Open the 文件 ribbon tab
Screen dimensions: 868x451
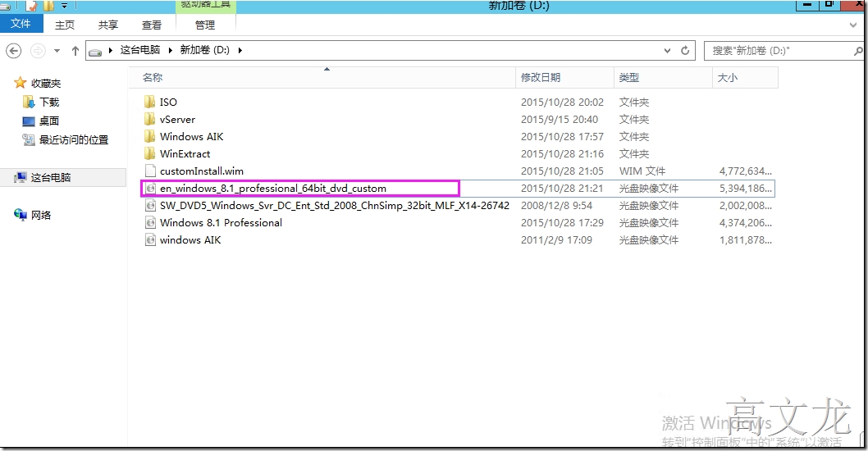pyautogui.click(x=21, y=24)
